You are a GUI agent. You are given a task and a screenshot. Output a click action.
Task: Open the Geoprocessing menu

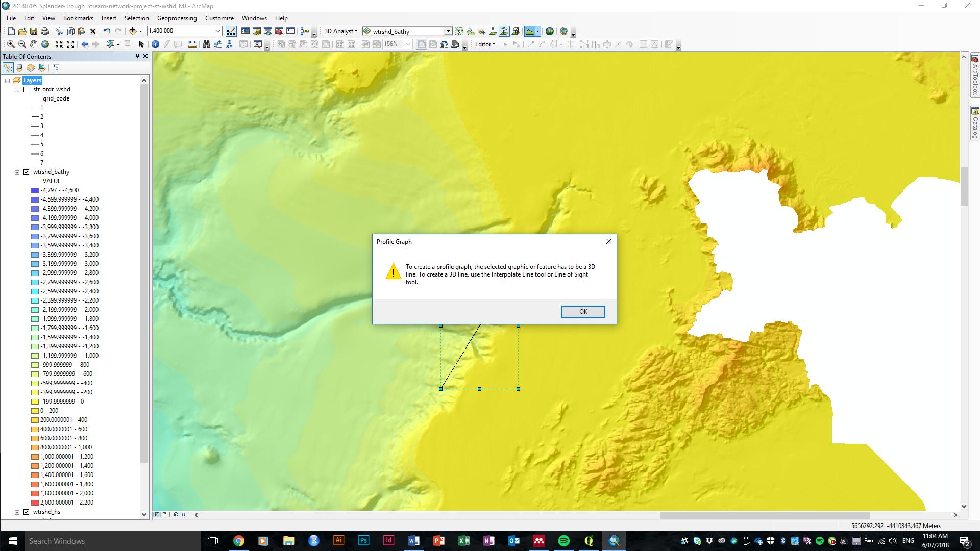tap(177, 18)
